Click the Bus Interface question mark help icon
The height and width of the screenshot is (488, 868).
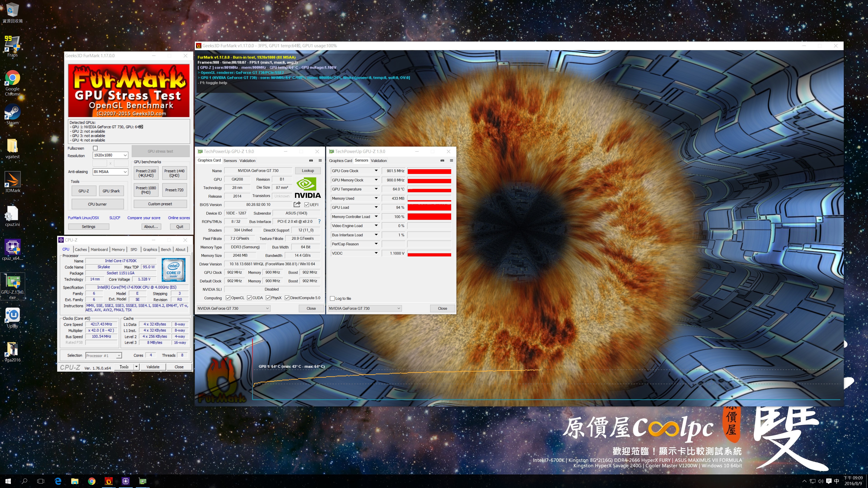(x=319, y=222)
